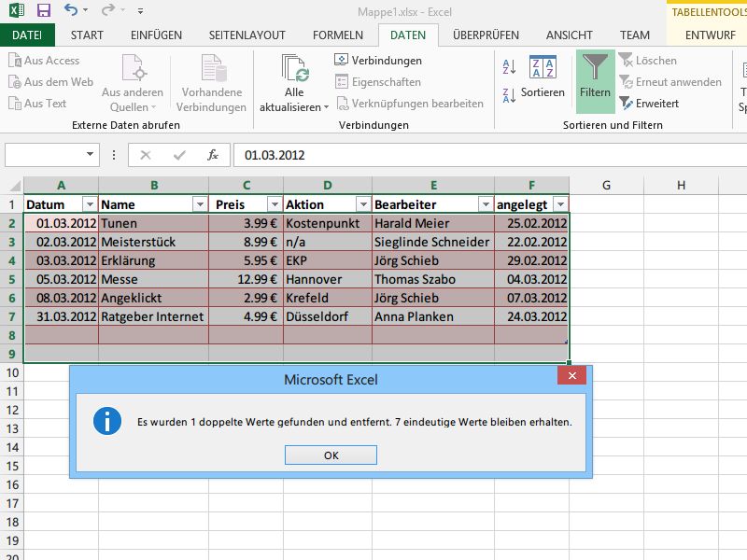Image resolution: width=747 pixels, height=560 pixels.
Task: Click cell containing Düsseldorf
Action: click(x=328, y=316)
